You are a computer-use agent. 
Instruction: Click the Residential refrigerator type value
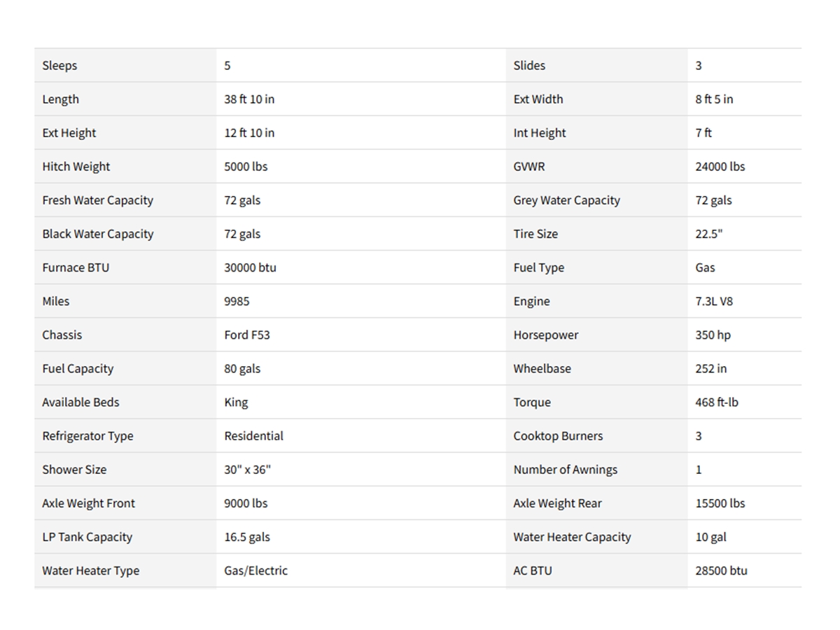pos(253,436)
